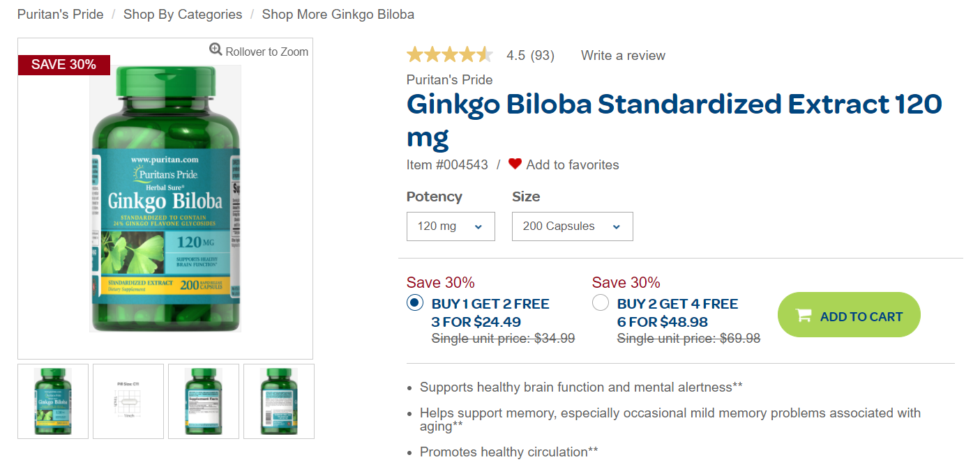Navigate to Shop More Ginkgo Biloba

pos(338,15)
